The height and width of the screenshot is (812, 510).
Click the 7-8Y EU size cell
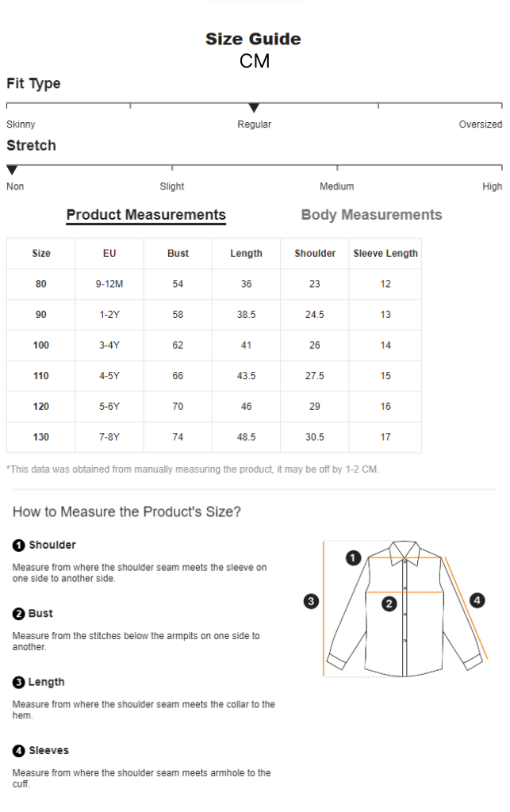(x=109, y=437)
